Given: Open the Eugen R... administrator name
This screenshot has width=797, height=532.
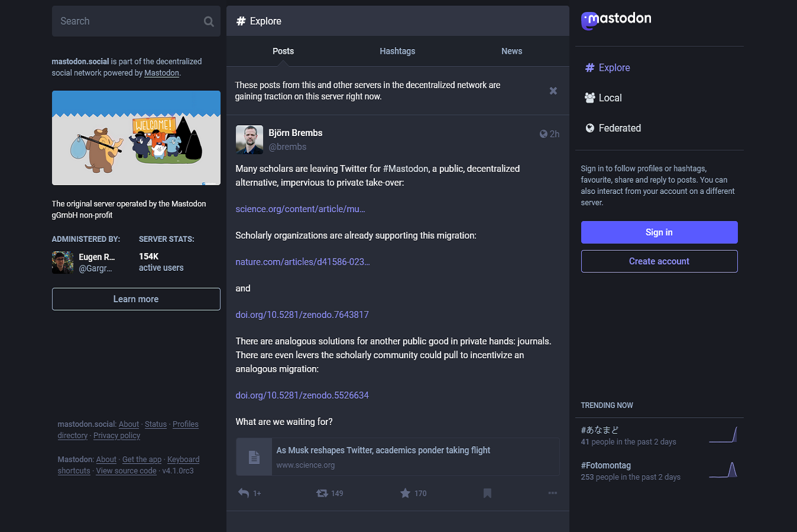Looking at the screenshot, I should tap(97, 257).
